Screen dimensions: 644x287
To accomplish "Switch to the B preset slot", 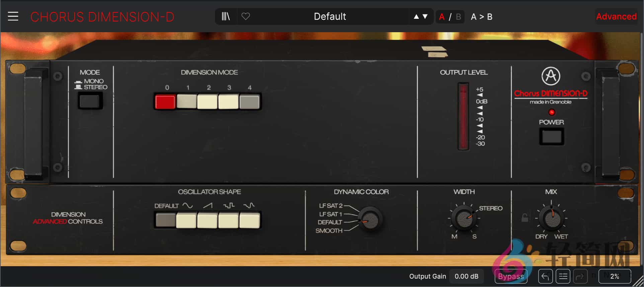I will [458, 17].
